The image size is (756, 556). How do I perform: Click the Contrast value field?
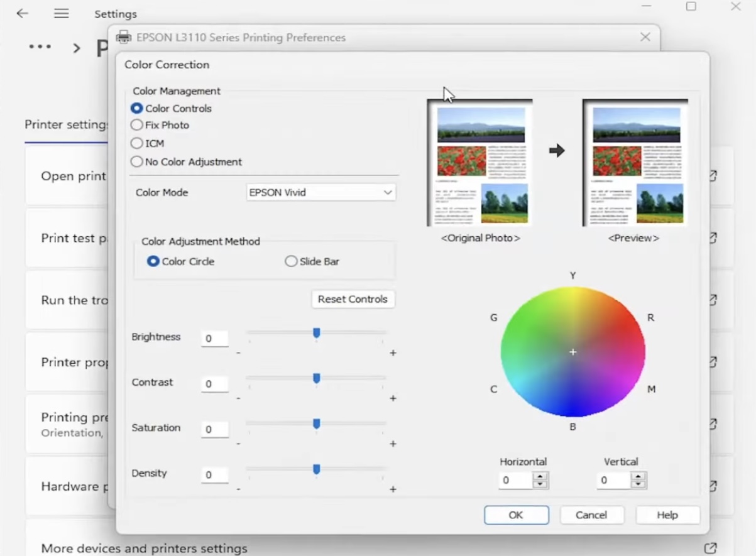coord(214,384)
